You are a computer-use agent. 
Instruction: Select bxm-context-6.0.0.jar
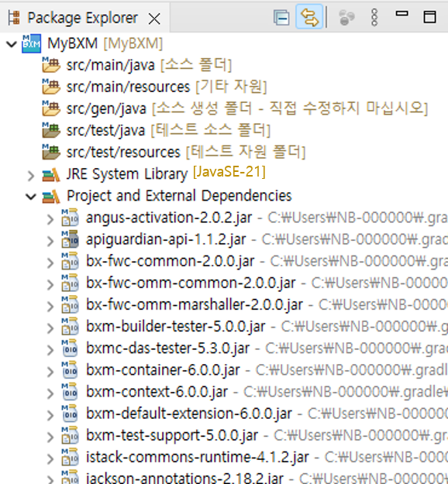(x=157, y=392)
